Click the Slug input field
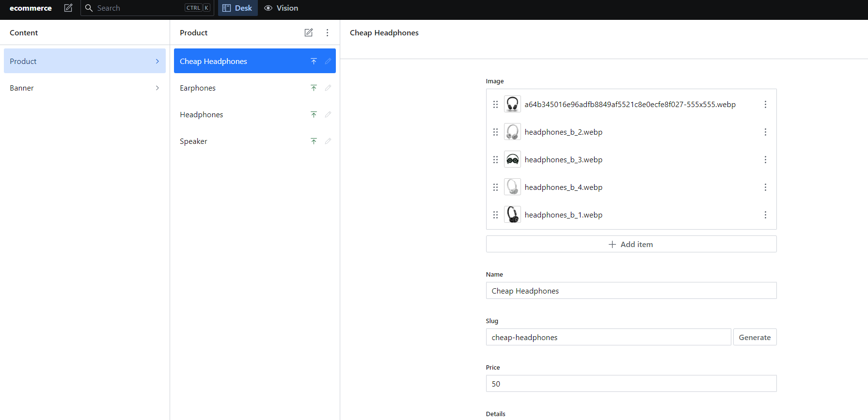Image resolution: width=868 pixels, height=420 pixels. pyautogui.click(x=608, y=337)
